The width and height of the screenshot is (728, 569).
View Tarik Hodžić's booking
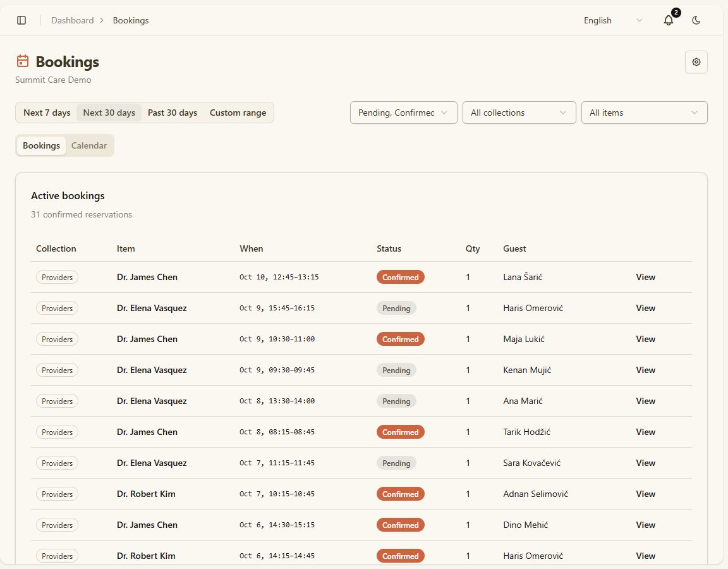pyautogui.click(x=645, y=432)
